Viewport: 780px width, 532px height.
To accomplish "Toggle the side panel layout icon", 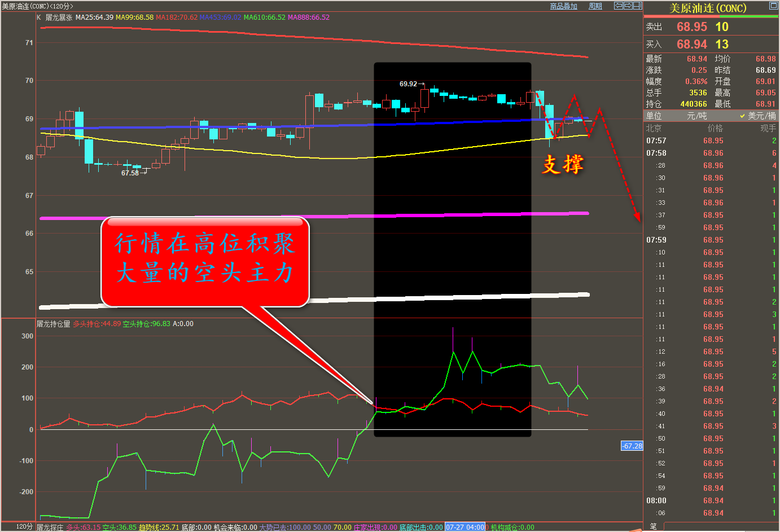I will click(637, 6).
